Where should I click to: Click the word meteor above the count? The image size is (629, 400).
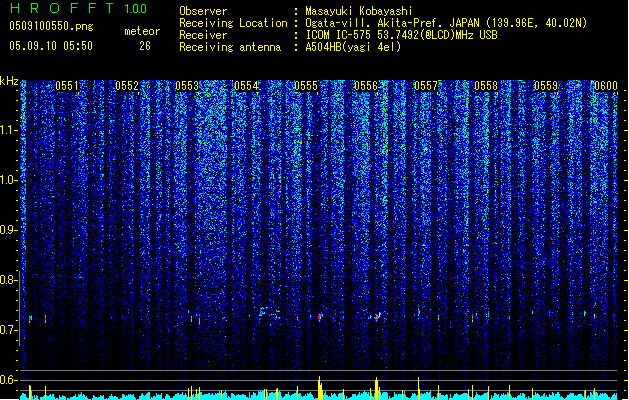(142, 31)
